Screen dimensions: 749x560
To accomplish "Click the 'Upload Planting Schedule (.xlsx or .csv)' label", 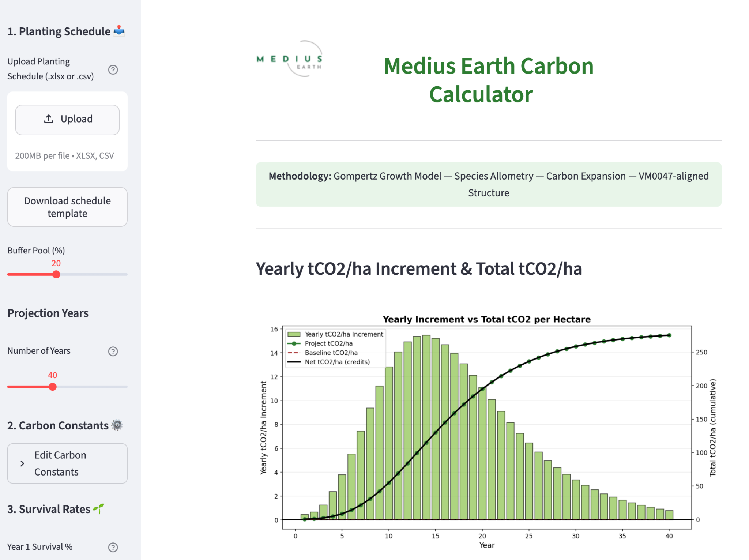I will (50, 69).
